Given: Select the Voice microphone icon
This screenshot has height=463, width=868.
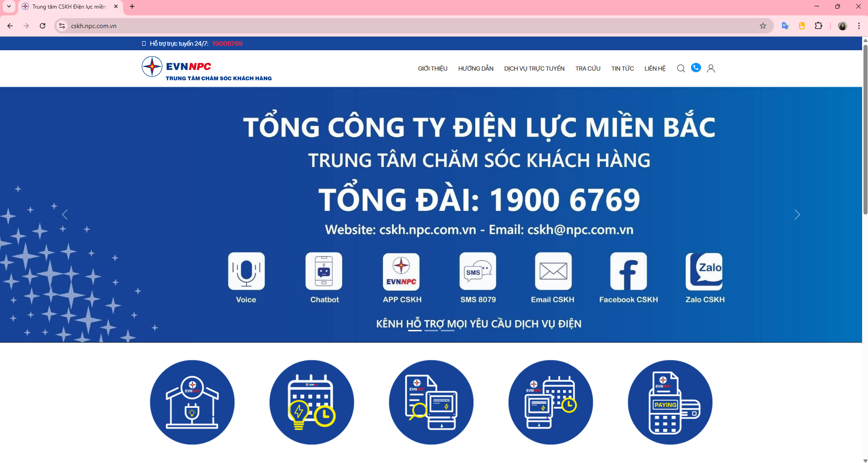Looking at the screenshot, I should (x=246, y=271).
